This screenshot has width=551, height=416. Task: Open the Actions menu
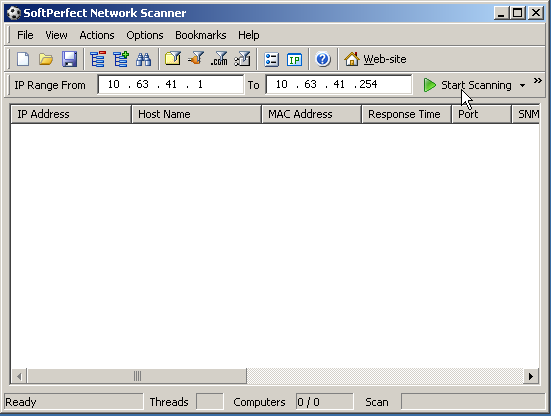(97, 35)
